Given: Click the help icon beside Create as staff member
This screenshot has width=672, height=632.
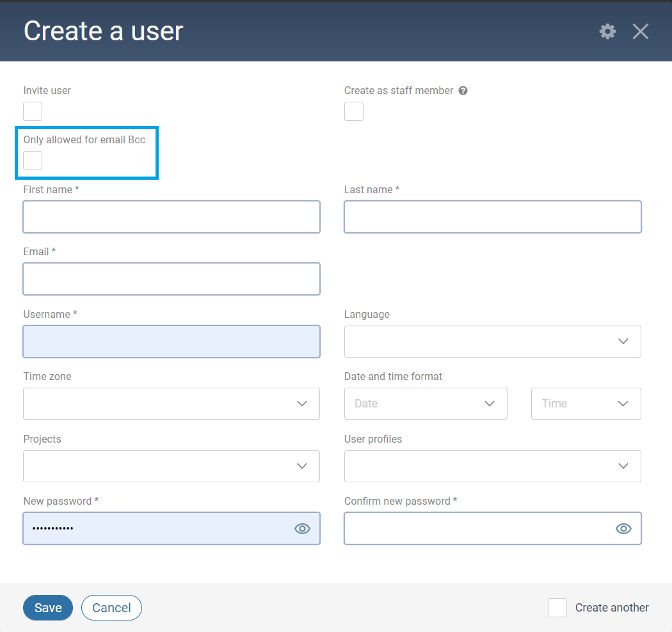Looking at the screenshot, I should point(463,90).
